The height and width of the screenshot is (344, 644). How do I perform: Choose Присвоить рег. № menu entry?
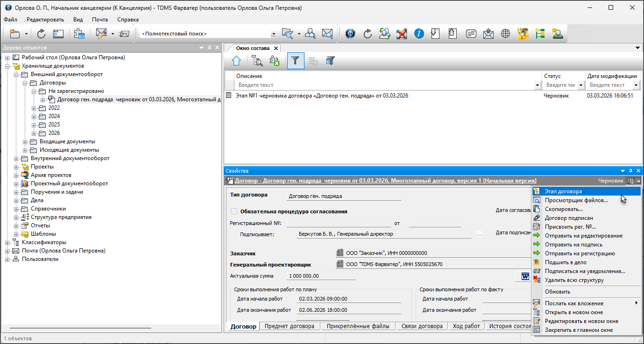pyautogui.click(x=570, y=227)
